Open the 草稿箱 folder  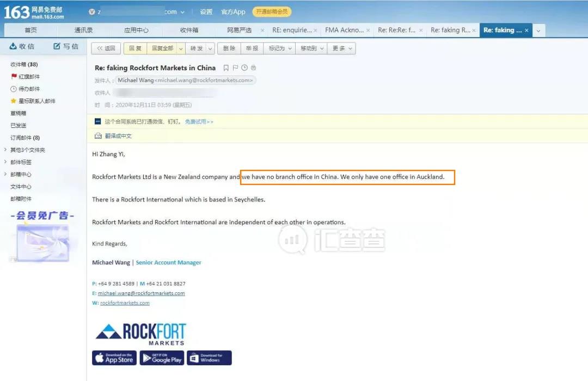click(x=18, y=113)
